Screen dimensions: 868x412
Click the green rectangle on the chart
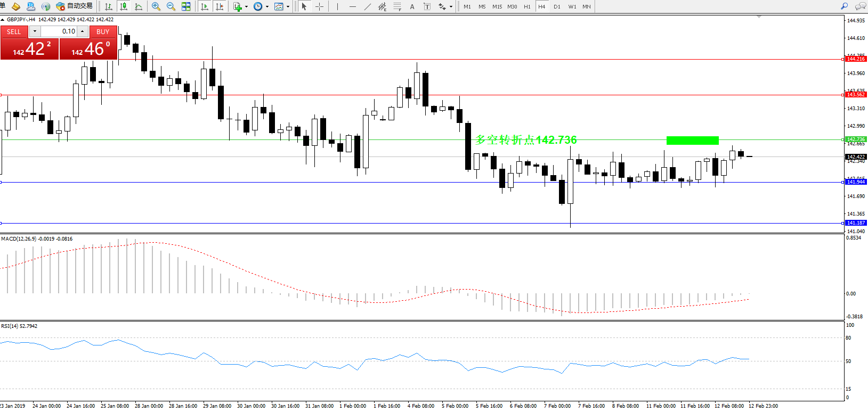pyautogui.click(x=692, y=141)
